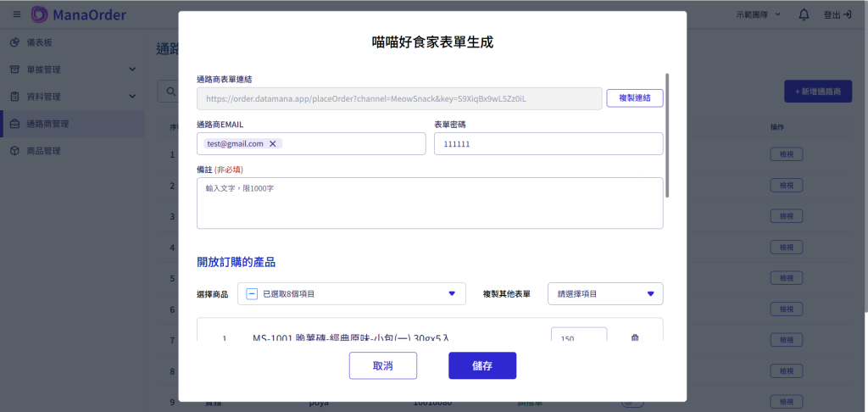Click the 取消 cancel button
The height and width of the screenshot is (412, 868).
[x=382, y=365]
